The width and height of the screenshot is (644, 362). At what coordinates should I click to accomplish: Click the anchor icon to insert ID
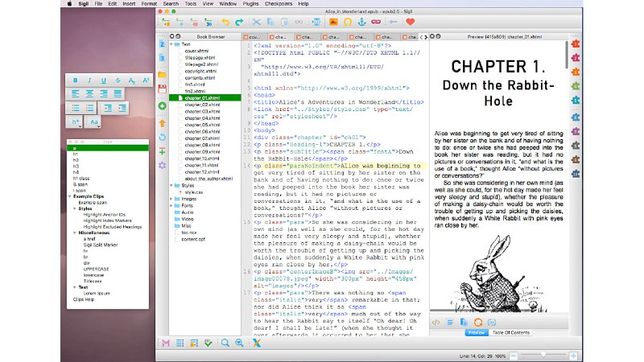click(x=362, y=23)
